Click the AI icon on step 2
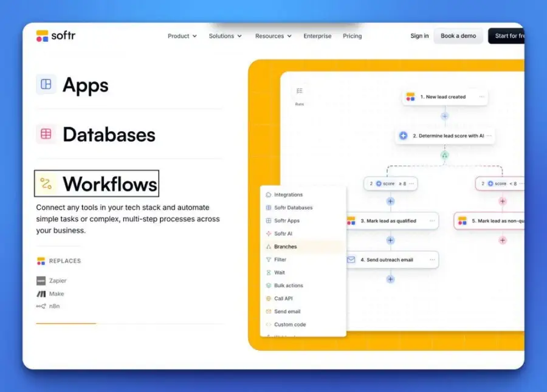This screenshot has width=547, height=392. pyautogui.click(x=404, y=136)
